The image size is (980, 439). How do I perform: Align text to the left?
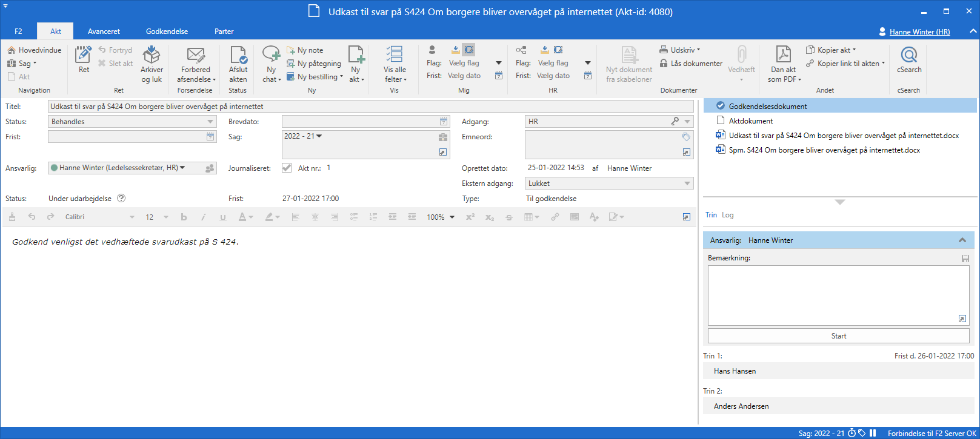296,217
